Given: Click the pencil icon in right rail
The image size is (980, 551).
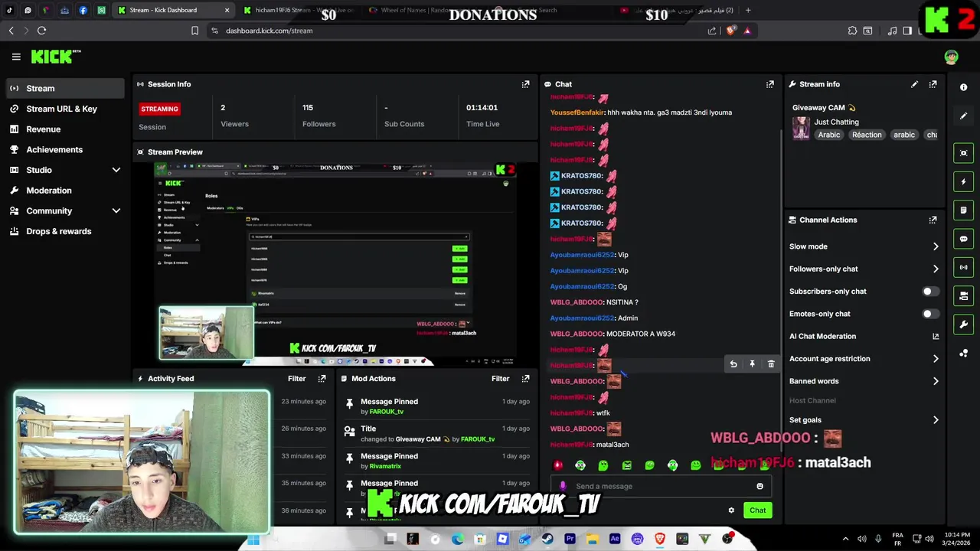Looking at the screenshot, I should point(963,116).
